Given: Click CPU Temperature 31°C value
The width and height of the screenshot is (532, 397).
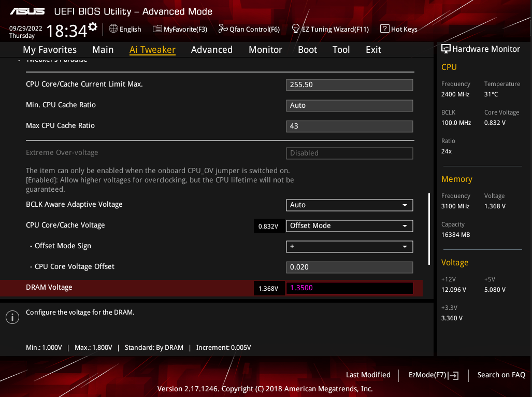Looking at the screenshot, I should (x=491, y=94).
